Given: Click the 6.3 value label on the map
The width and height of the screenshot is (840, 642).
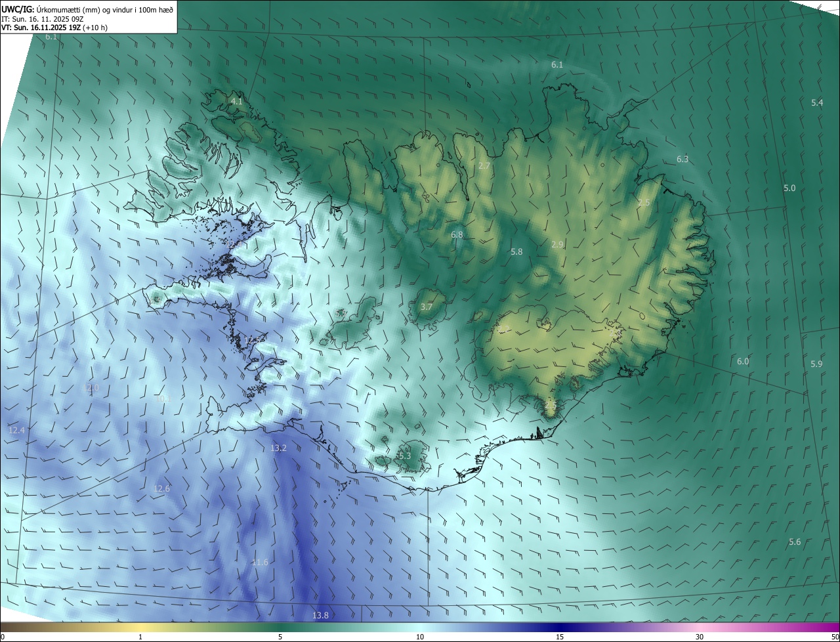Looking at the screenshot, I should (x=682, y=159).
